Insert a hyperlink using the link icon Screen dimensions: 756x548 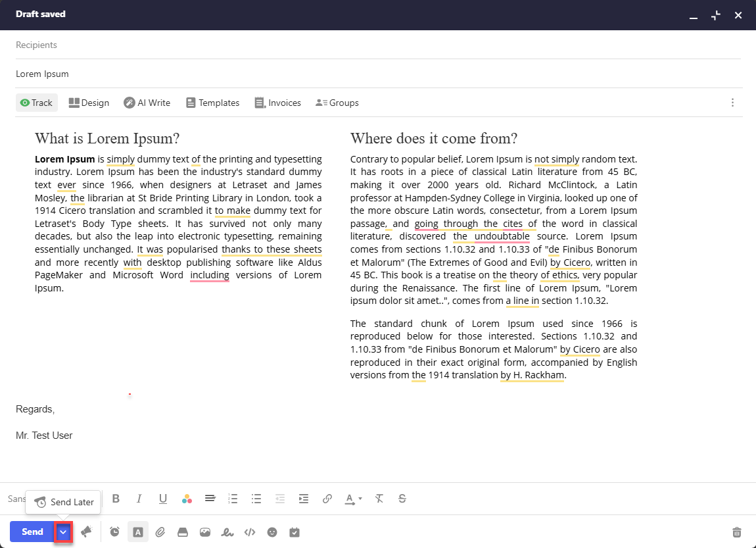(327, 498)
